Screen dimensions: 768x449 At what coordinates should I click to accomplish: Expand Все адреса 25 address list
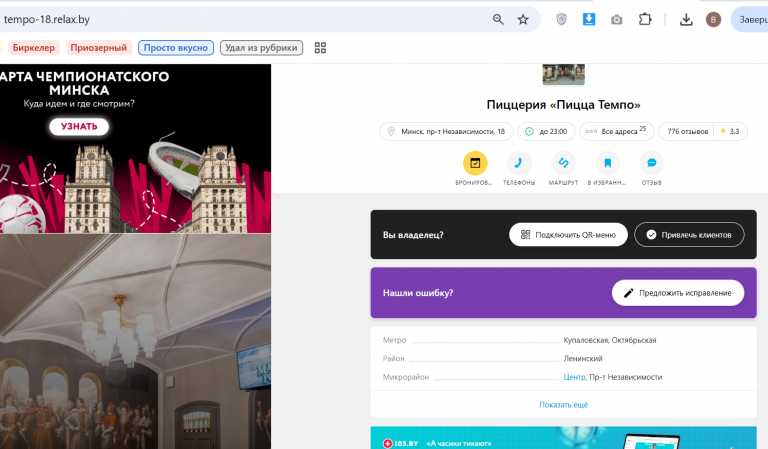[617, 131]
